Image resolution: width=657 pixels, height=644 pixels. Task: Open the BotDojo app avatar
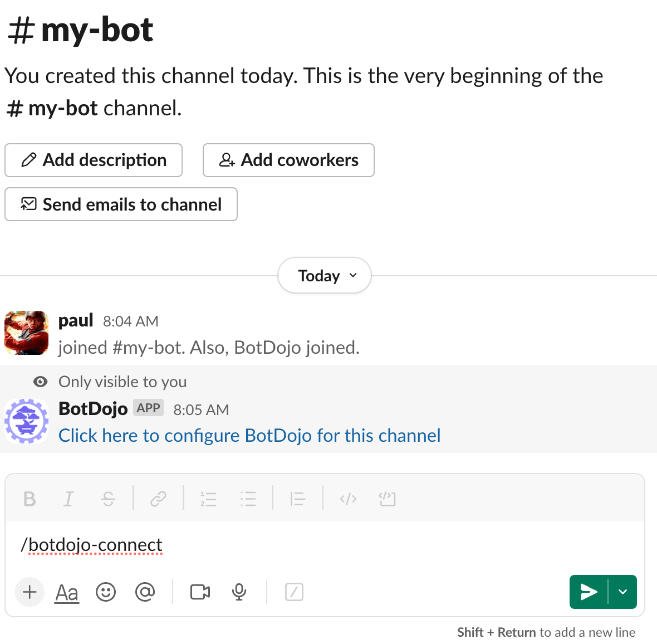click(x=26, y=421)
